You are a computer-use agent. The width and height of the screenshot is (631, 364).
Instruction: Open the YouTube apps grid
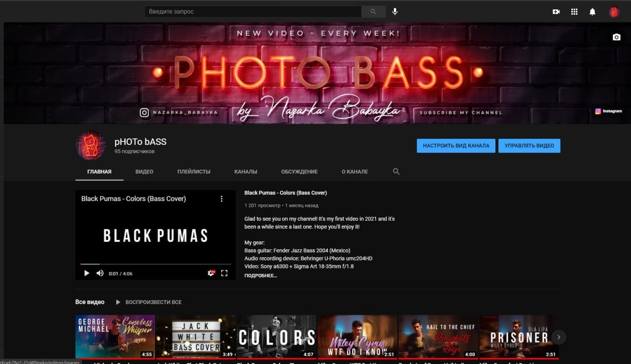574,12
